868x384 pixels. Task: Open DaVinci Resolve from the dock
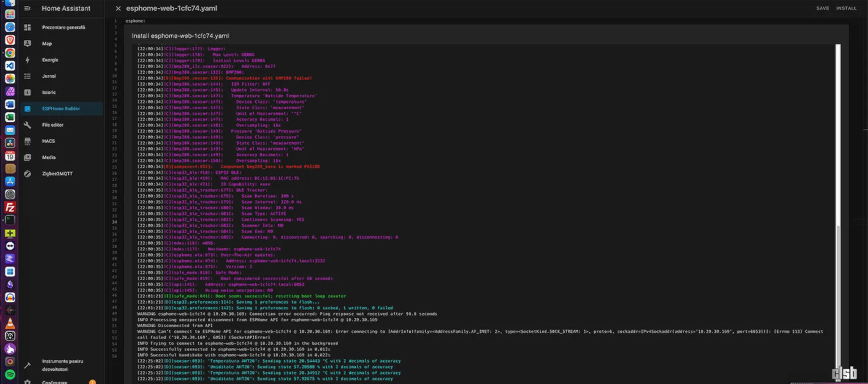click(x=10, y=143)
